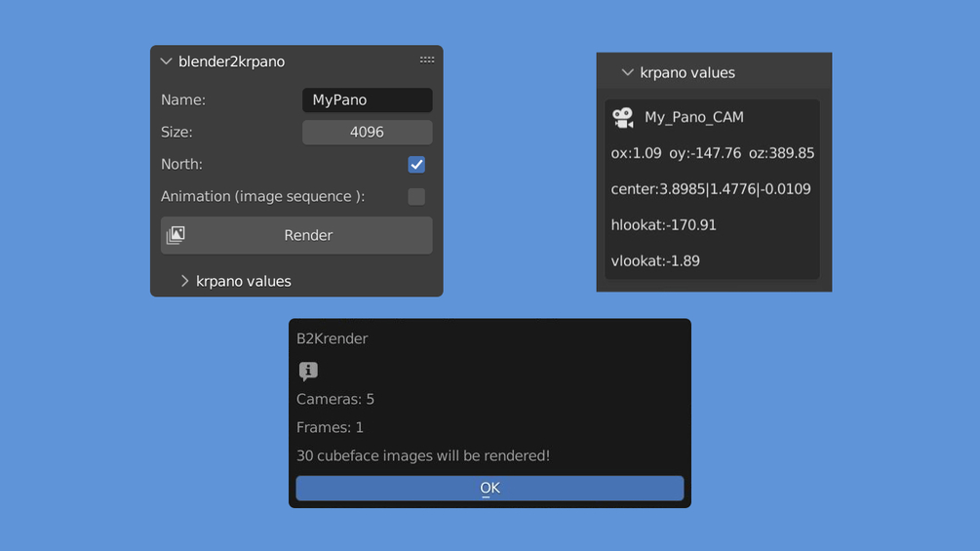Viewport: 980px width, 551px height.
Task: Click the panel drag grip dots
Action: click(427, 60)
